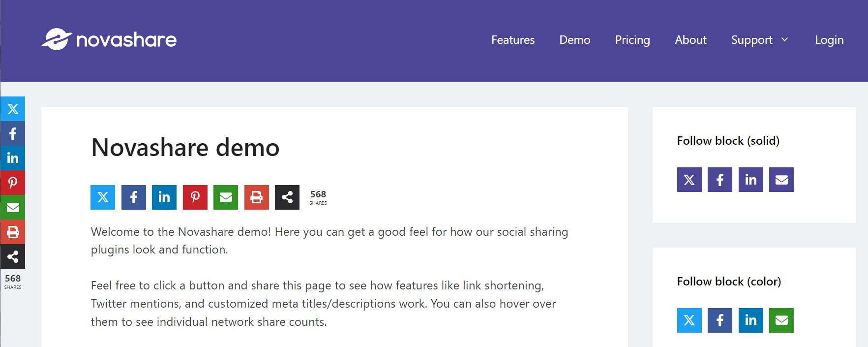Share on Facebook from the inline bar under the title
Screen dimensions: 868x347
click(x=134, y=197)
